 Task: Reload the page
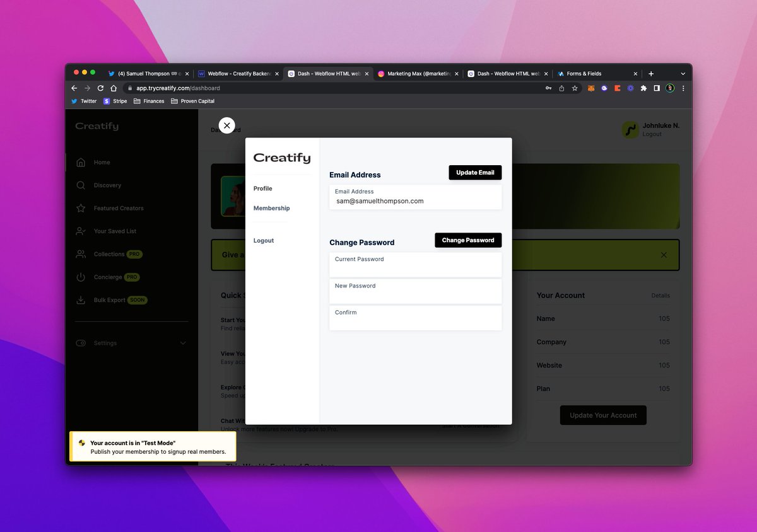(x=100, y=88)
